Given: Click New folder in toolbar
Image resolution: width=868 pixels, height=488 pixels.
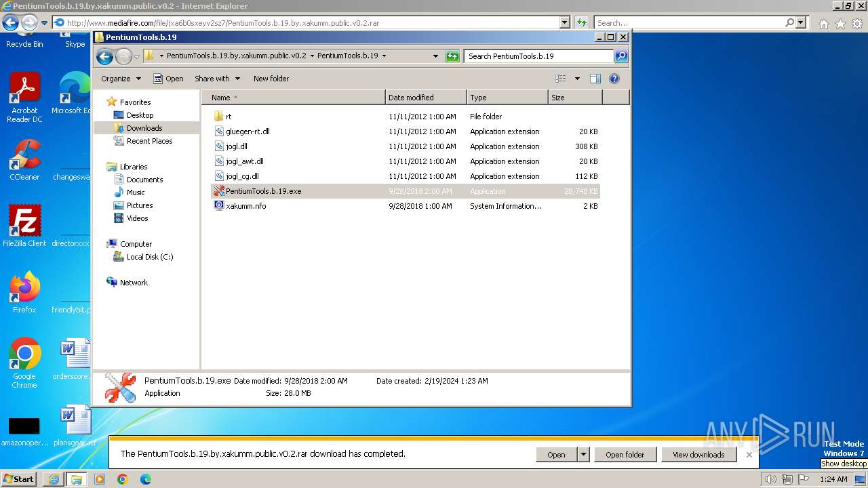Looking at the screenshot, I should (271, 79).
